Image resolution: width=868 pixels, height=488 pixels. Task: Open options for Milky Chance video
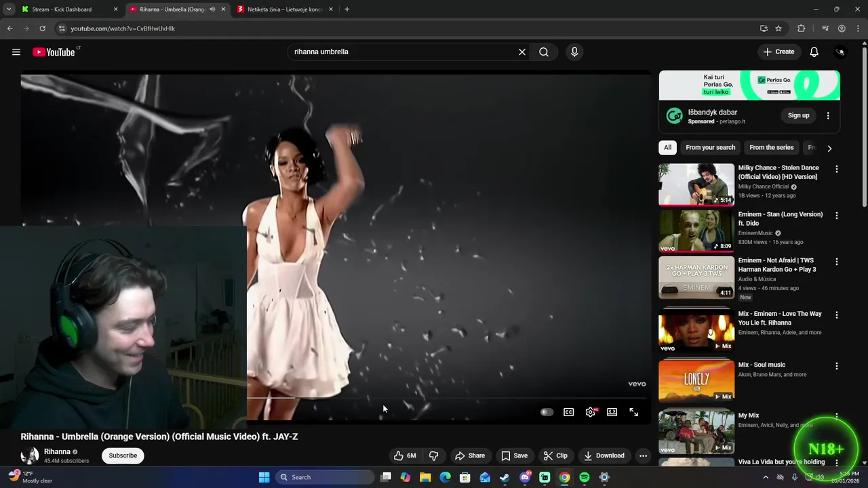click(836, 169)
